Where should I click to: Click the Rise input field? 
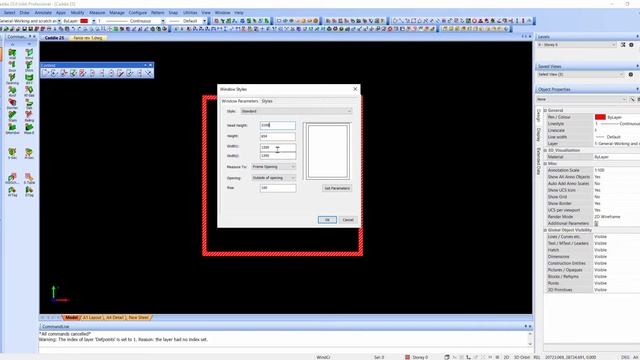278,188
